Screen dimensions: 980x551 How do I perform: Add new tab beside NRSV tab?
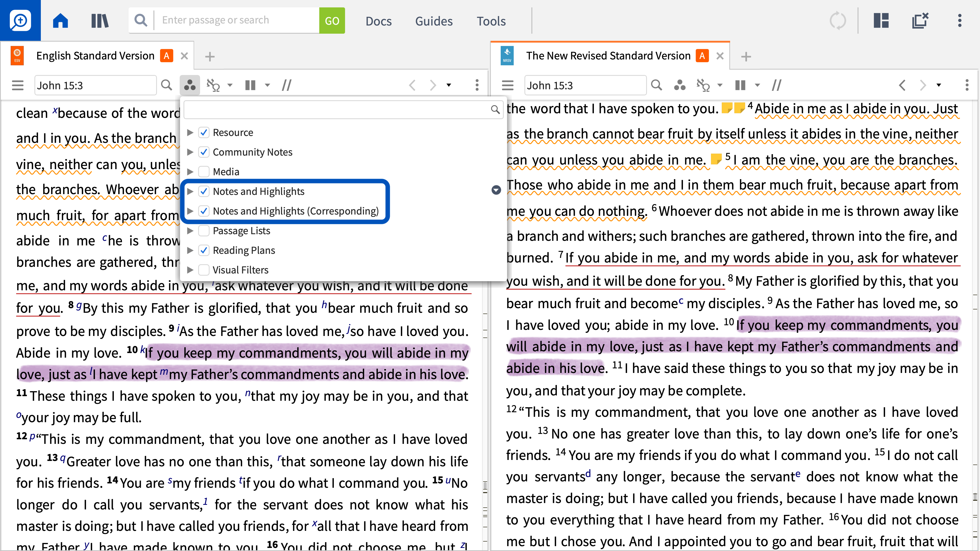coord(746,57)
